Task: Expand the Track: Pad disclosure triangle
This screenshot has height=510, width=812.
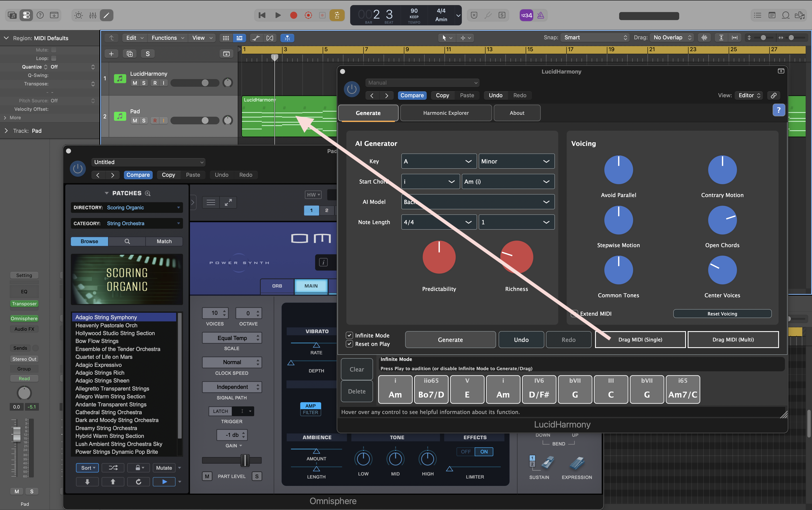Action: tap(6, 130)
